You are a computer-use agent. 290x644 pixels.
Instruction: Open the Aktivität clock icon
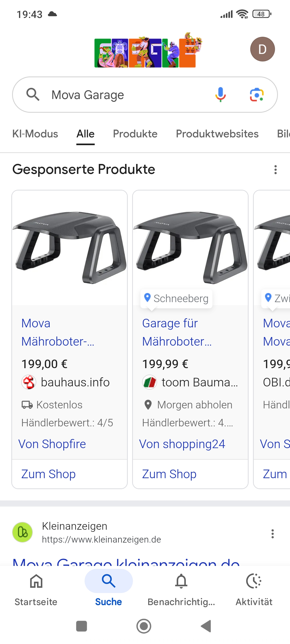pos(254,581)
